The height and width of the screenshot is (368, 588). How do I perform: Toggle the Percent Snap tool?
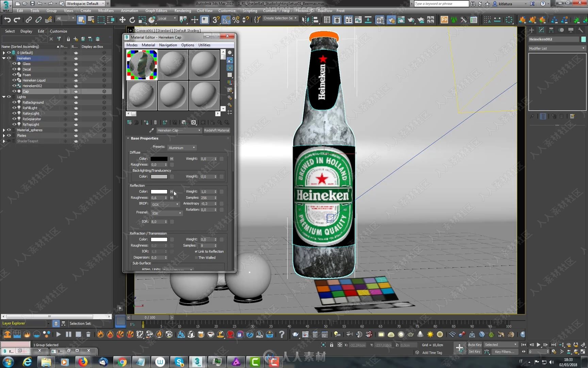tap(236, 20)
